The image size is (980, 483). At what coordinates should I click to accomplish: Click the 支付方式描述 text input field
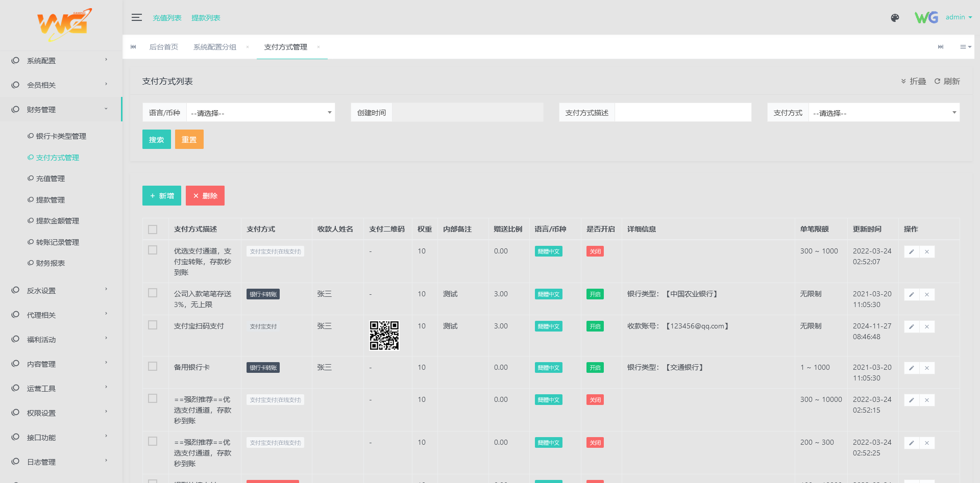coord(682,113)
